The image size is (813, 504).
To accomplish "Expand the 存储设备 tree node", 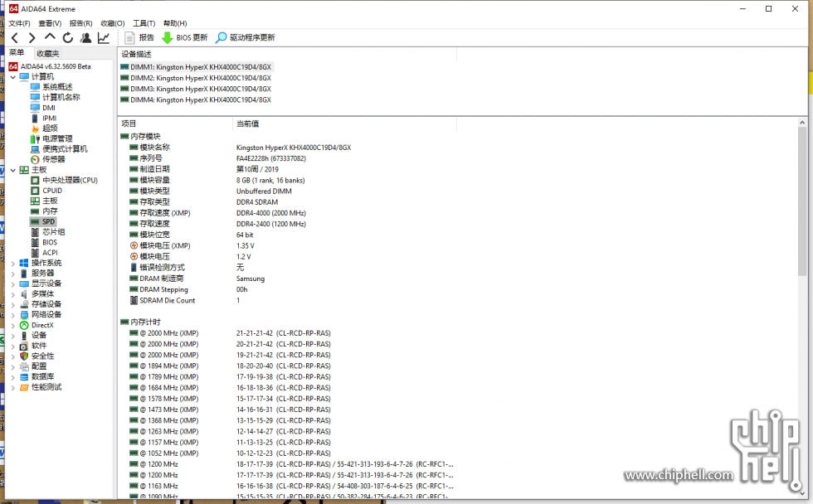I will coord(13,304).
